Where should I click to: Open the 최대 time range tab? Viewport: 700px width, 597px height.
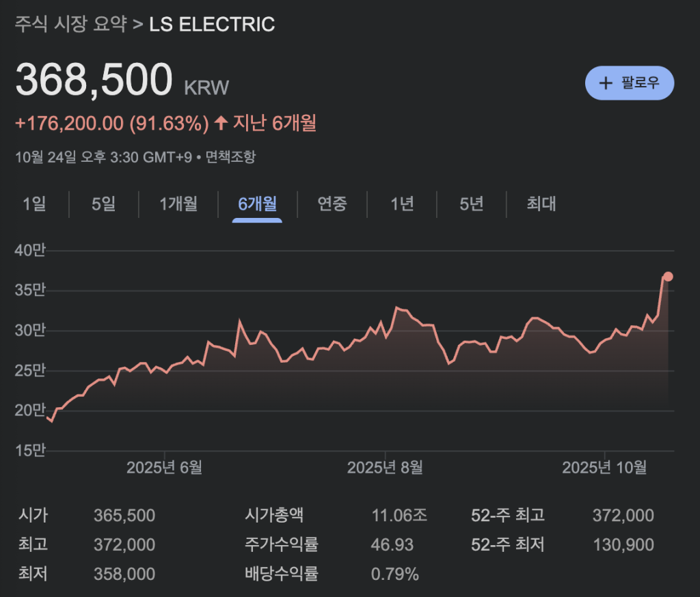pyautogui.click(x=541, y=204)
